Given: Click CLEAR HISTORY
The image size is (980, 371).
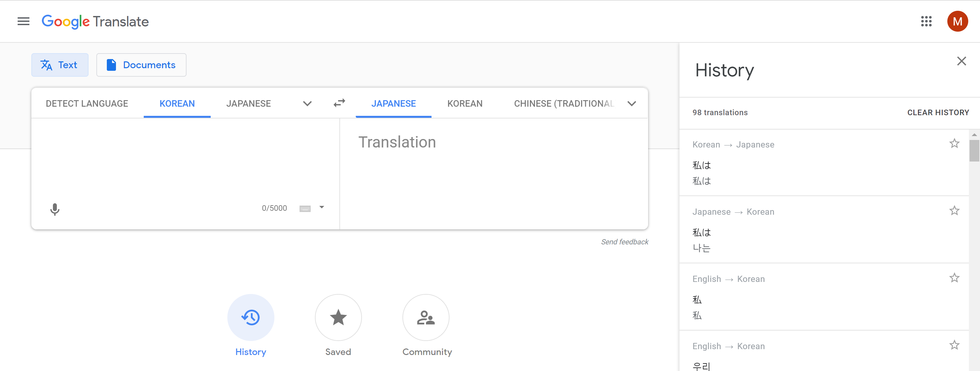Looking at the screenshot, I should tap(938, 113).
